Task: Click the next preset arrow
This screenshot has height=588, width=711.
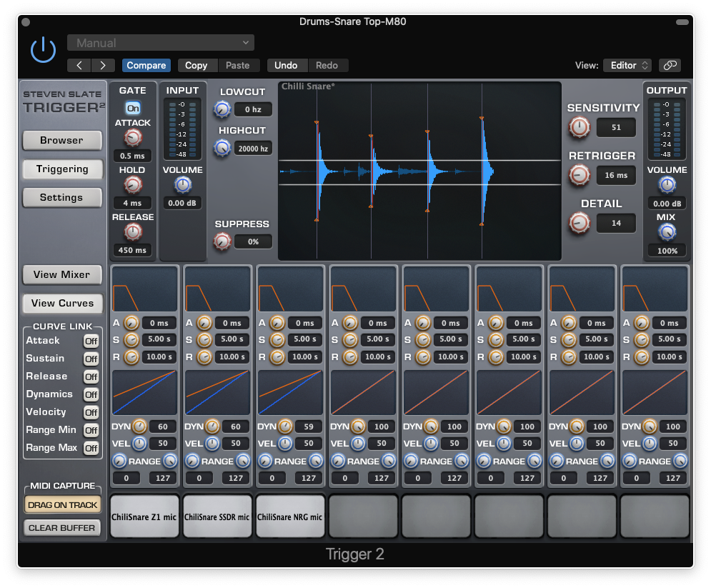Action: coord(102,65)
